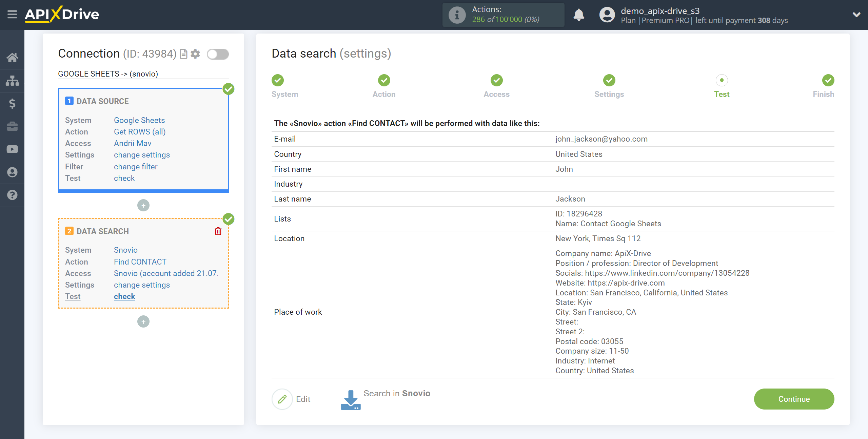The width and height of the screenshot is (868, 439).
Task: Go to the Finish step
Action: (x=828, y=81)
